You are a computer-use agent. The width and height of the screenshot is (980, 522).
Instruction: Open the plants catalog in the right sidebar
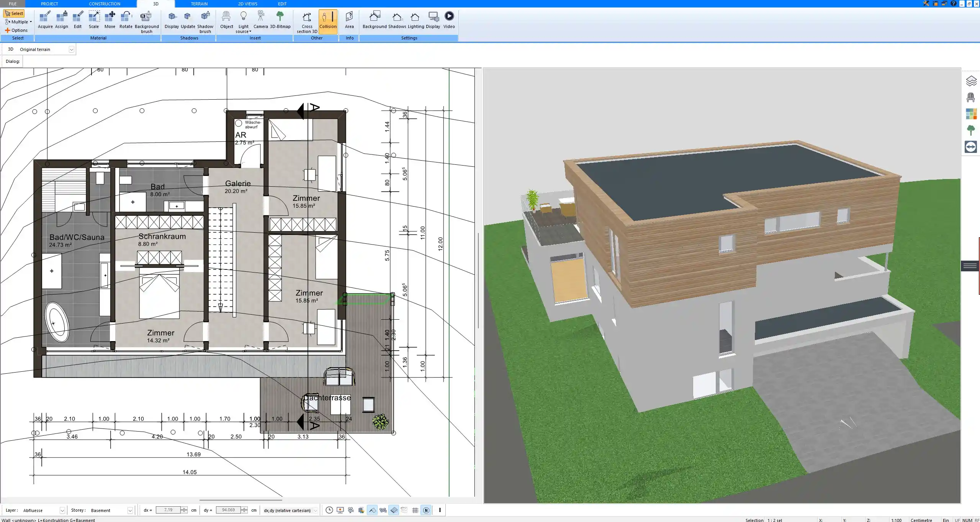972,130
